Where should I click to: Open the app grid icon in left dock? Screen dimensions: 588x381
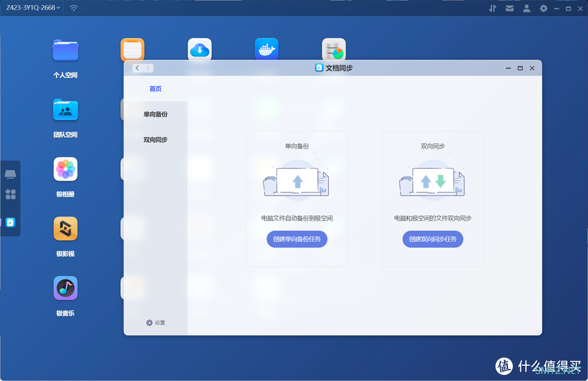pos(10,194)
